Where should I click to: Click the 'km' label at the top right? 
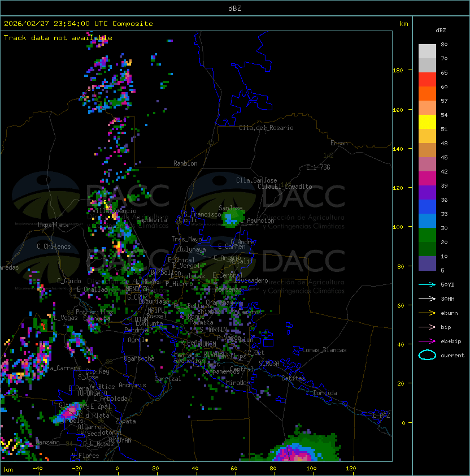click(403, 24)
